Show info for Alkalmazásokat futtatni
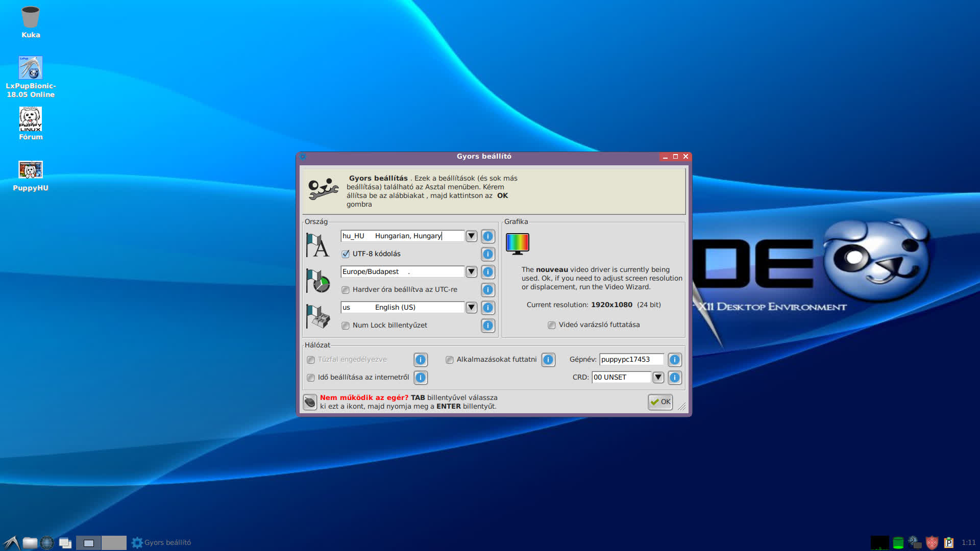 (548, 360)
